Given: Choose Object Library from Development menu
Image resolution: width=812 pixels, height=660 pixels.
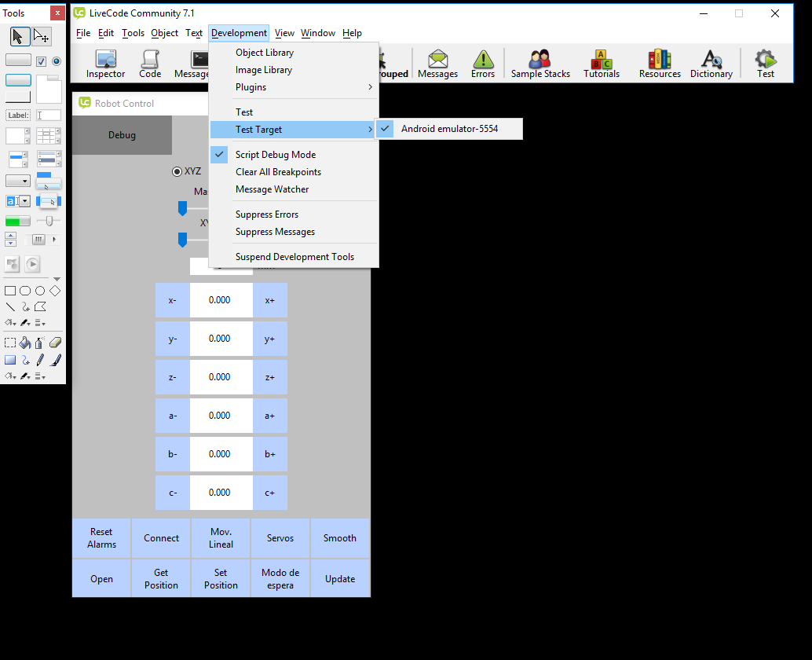Looking at the screenshot, I should click(x=294, y=53).
